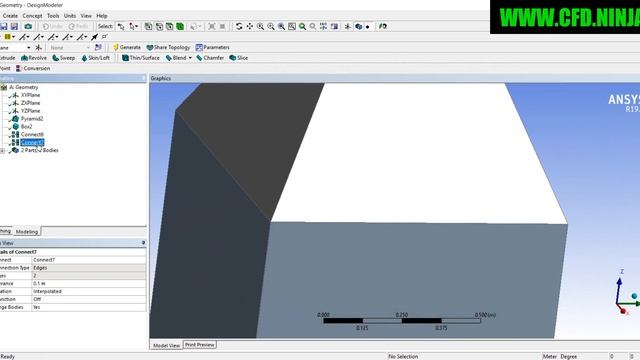Click the image capture camera icon
This screenshot has width=640, height=360.
coord(28,26)
